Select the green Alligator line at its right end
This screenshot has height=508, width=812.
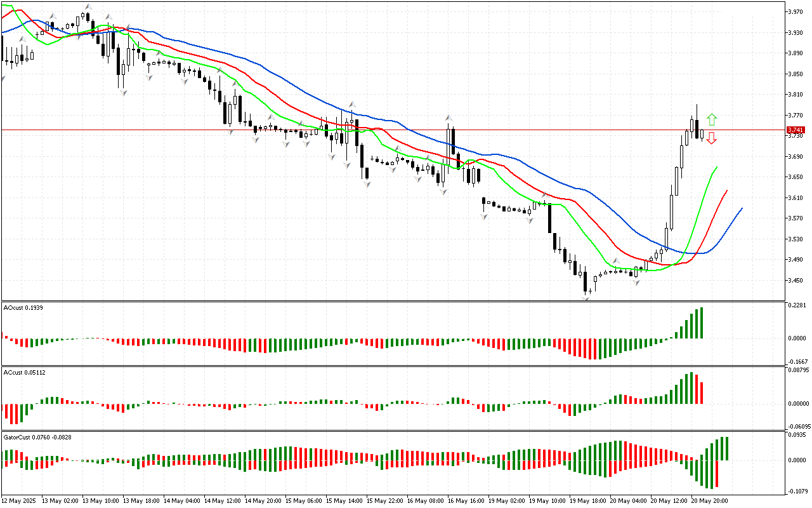[x=716, y=168]
